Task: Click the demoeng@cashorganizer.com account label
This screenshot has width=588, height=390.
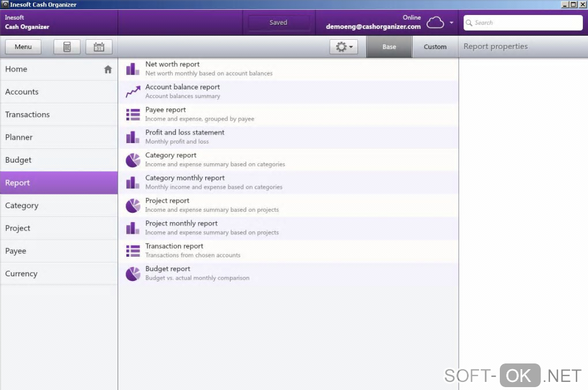Action: 373,27
